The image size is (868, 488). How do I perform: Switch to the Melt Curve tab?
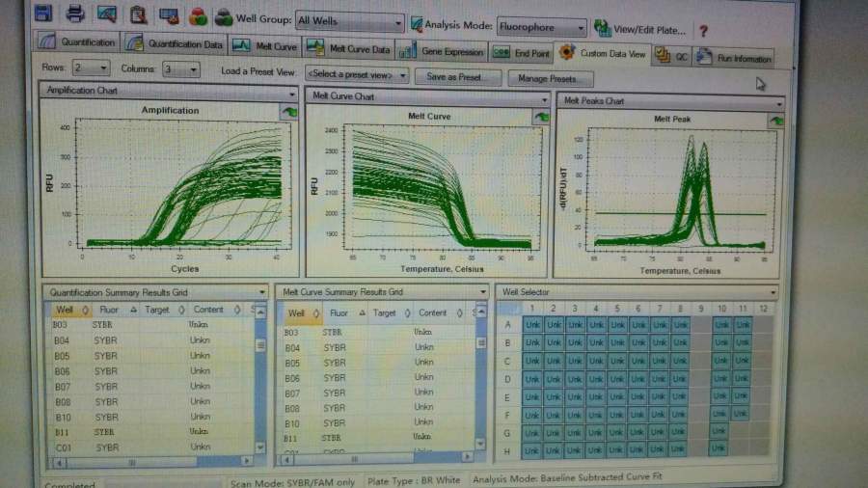[264, 46]
